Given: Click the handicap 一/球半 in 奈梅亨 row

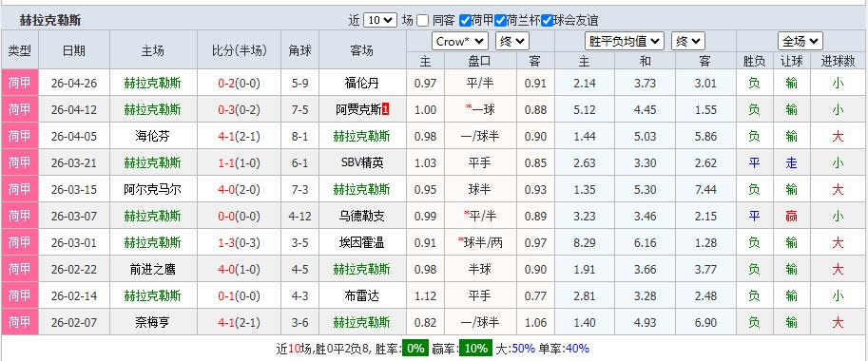Looking at the screenshot, I should click(480, 322).
